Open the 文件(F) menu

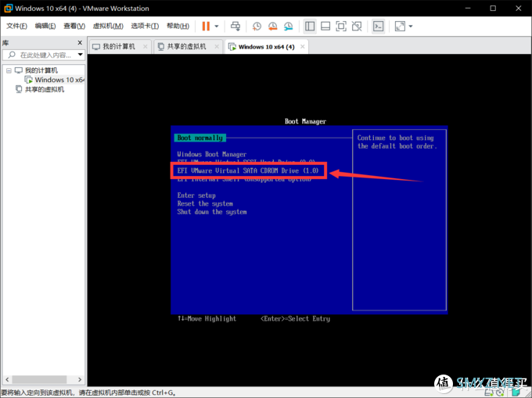[x=16, y=26]
